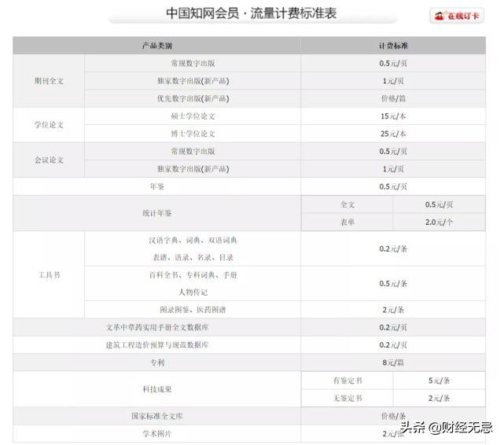The height and width of the screenshot is (445, 504).
Task: Click 百科全书、专科词典、手册 text
Action: (193, 275)
